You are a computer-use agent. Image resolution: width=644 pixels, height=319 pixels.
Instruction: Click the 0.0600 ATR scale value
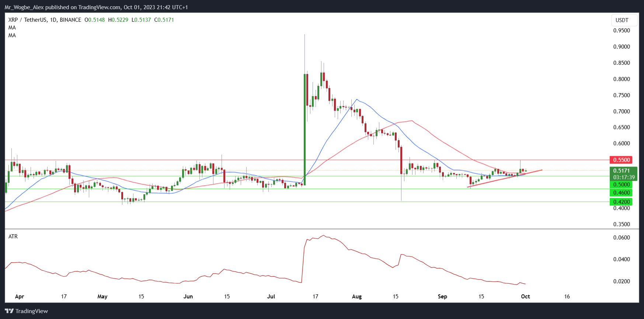pyautogui.click(x=622, y=238)
